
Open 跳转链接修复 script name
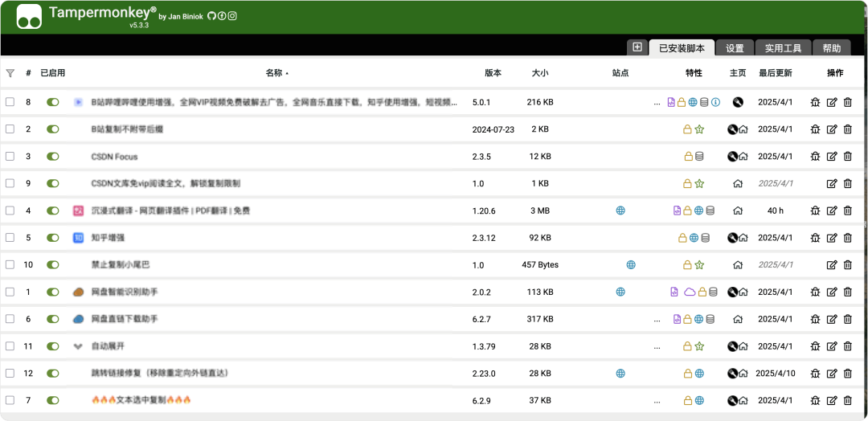(x=160, y=374)
